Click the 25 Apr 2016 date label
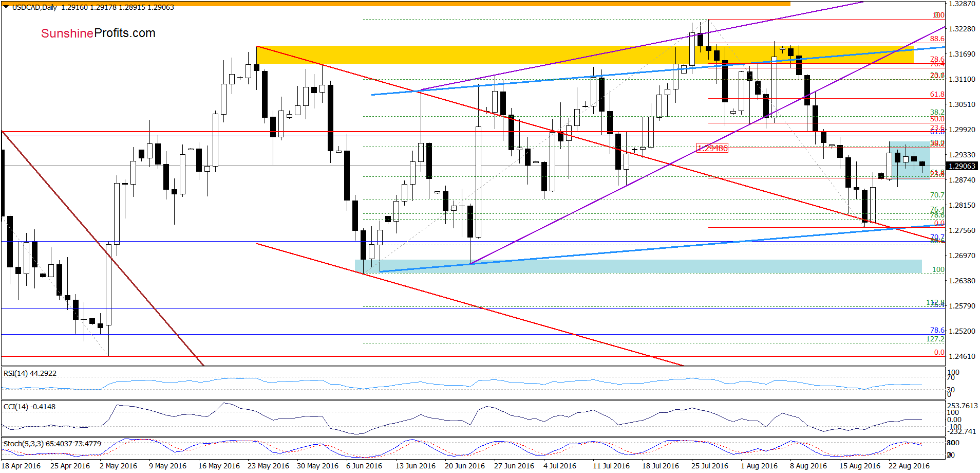The height and width of the screenshot is (473, 980). [x=70, y=466]
